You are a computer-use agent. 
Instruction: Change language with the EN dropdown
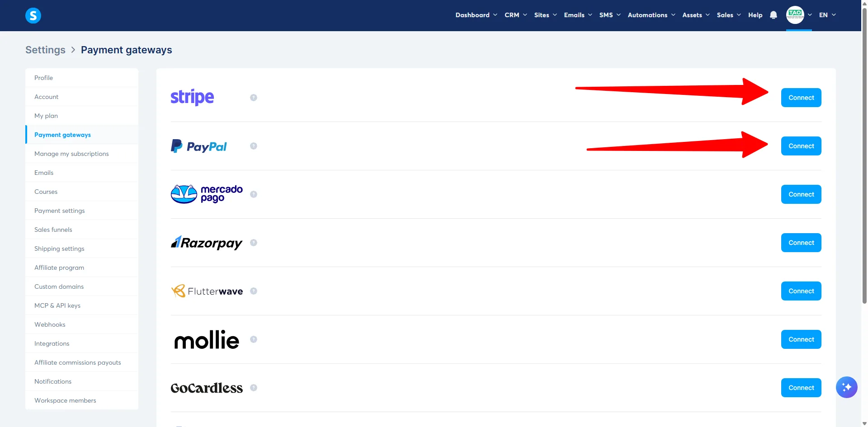[827, 15]
